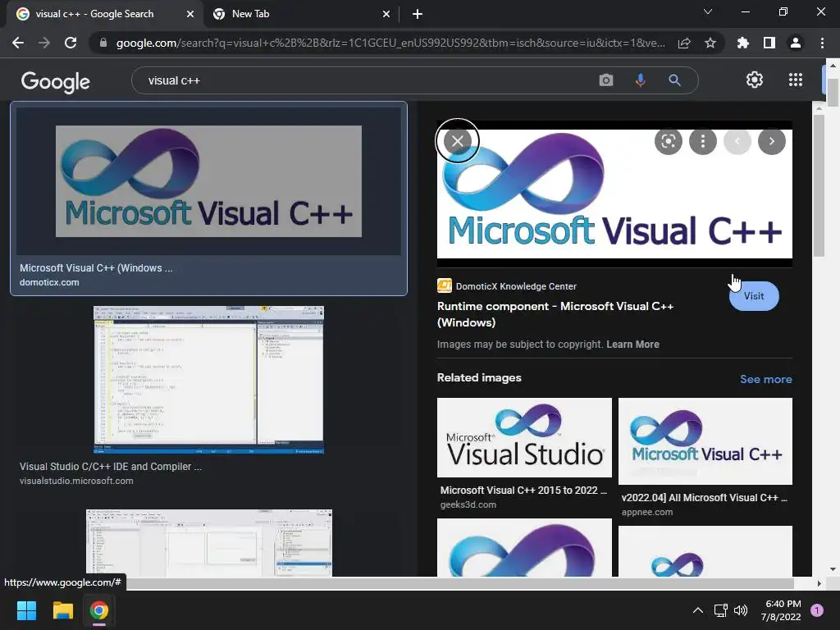Click the visualstudio.microsoft.com source text
840x630 pixels.
coord(76,481)
